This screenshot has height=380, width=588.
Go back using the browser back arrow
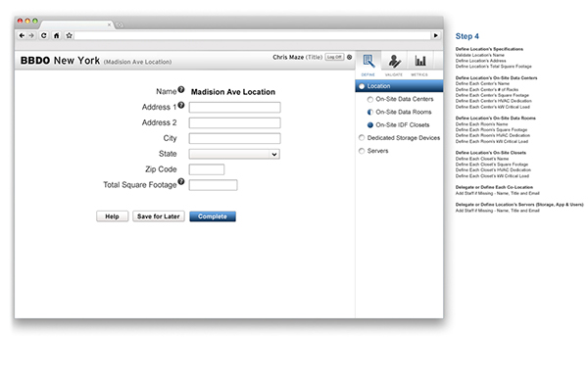click(x=22, y=35)
